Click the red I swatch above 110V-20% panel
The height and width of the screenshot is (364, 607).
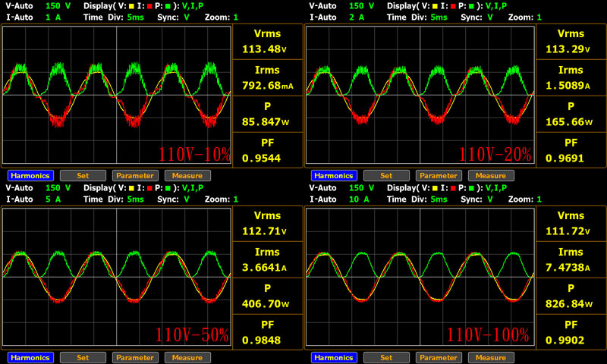click(x=453, y=6)
